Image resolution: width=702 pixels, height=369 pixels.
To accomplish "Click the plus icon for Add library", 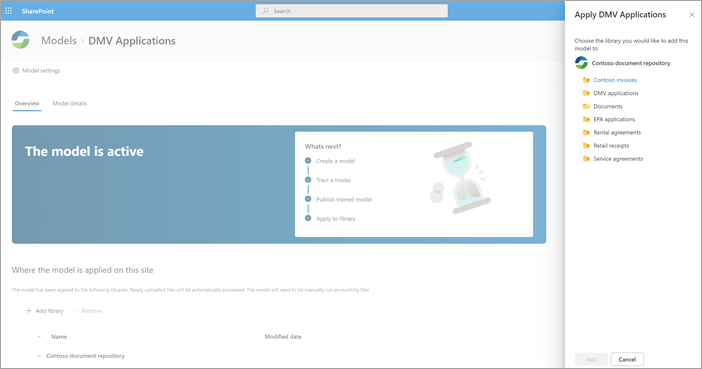I will pos(29,310).
